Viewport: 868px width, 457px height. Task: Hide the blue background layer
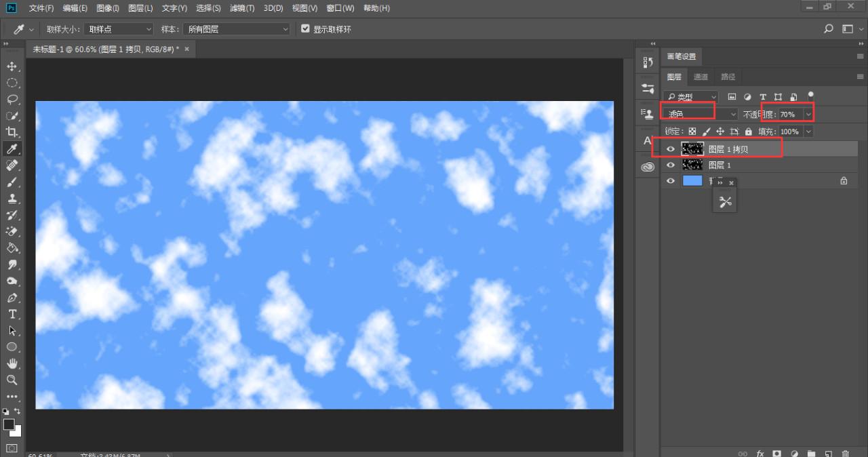click(x=671, y=181)
